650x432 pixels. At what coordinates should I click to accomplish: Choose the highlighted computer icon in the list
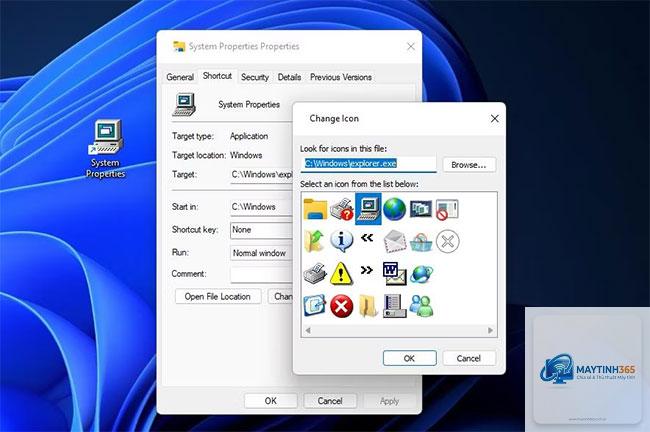[368, 209]
